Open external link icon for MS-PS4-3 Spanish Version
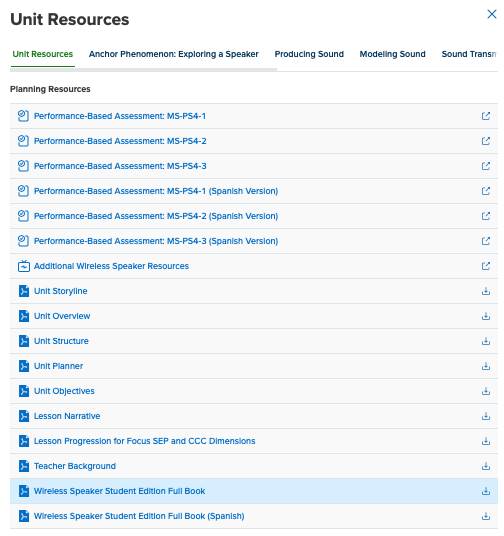The height and width of the screenshot is (536, 504). (x=486, y=241)
